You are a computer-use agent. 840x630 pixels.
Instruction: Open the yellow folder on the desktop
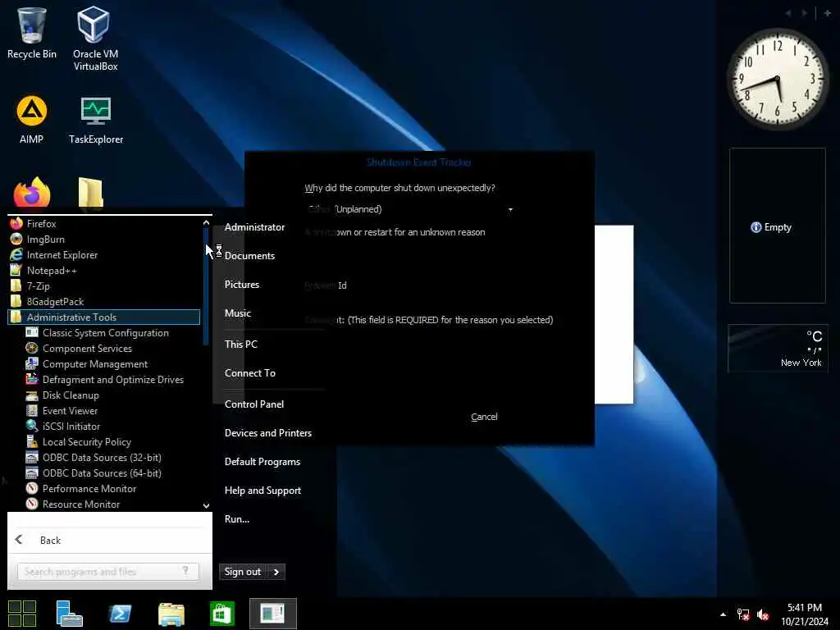(90, 191)
